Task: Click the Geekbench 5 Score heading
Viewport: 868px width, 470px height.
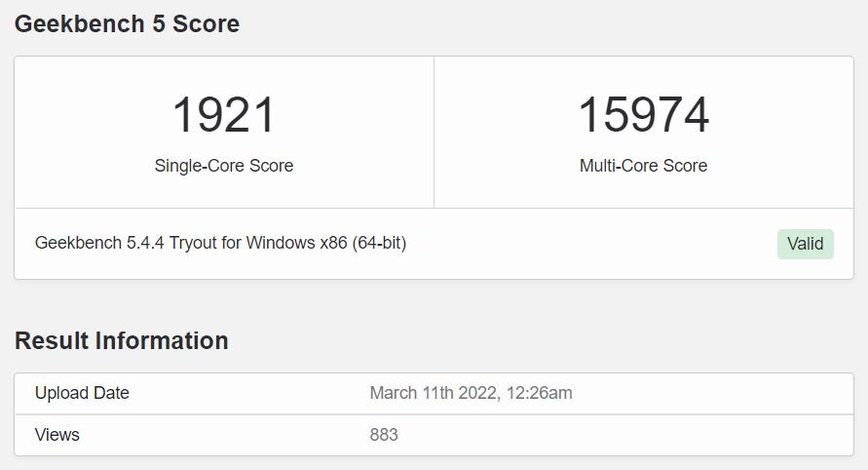Action: click(x=127, y=23)
